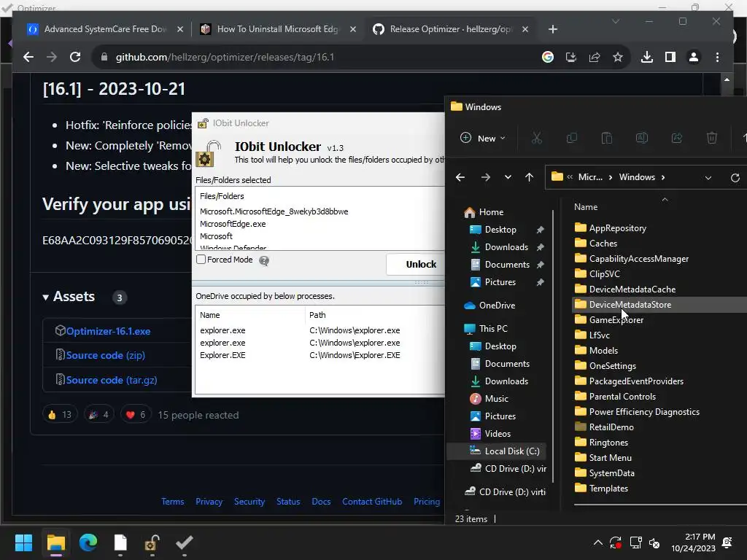Expand Windows breadcrumb chevron
The image size is (747, 560).
(x=663, y=177)
